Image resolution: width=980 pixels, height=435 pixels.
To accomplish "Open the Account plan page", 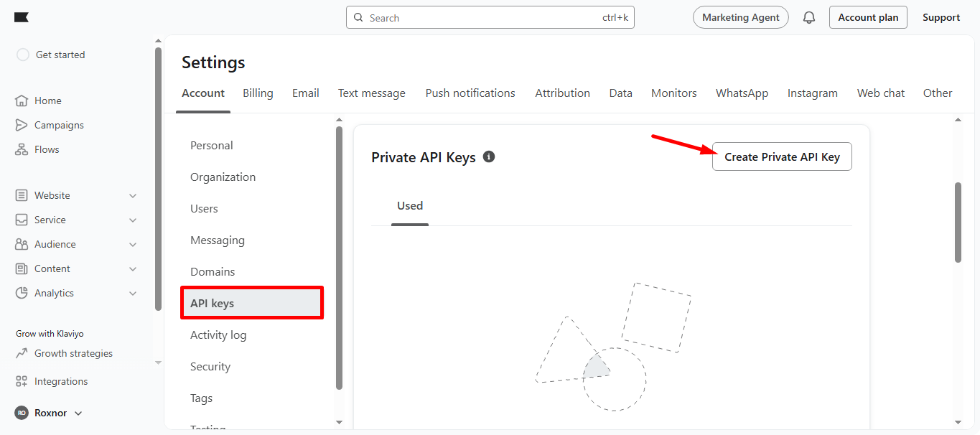I will [x=868, y=17].
